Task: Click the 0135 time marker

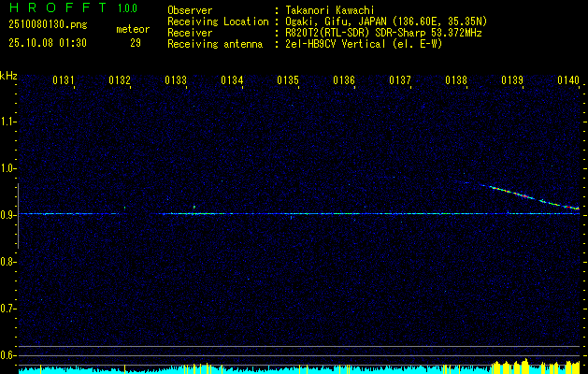Action: 288,80
